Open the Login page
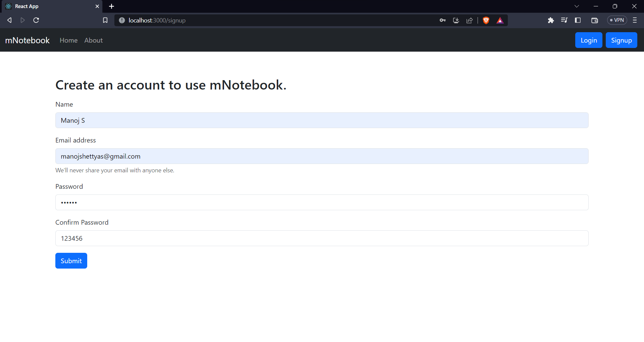Image resolution: width=644 pixels, height=342 pixels. click(x=588, y=40)
